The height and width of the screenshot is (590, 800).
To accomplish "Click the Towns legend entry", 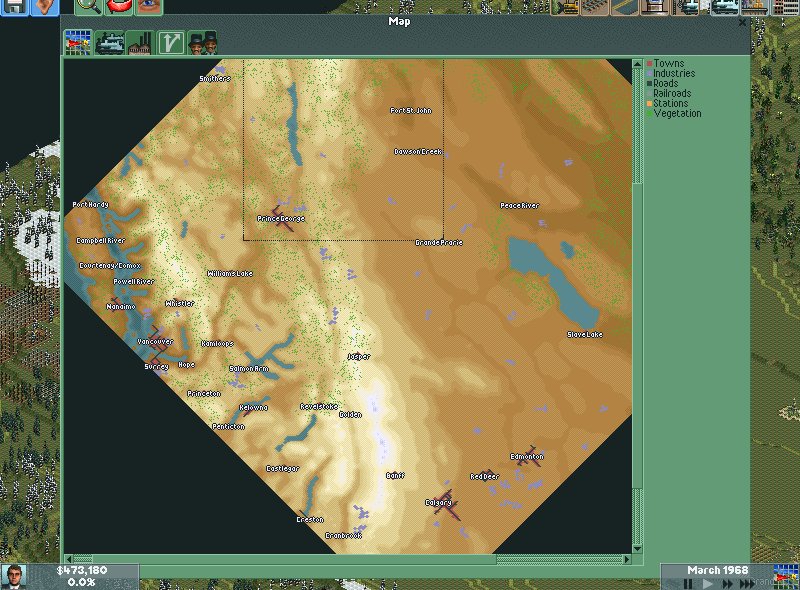I will 666,63.
